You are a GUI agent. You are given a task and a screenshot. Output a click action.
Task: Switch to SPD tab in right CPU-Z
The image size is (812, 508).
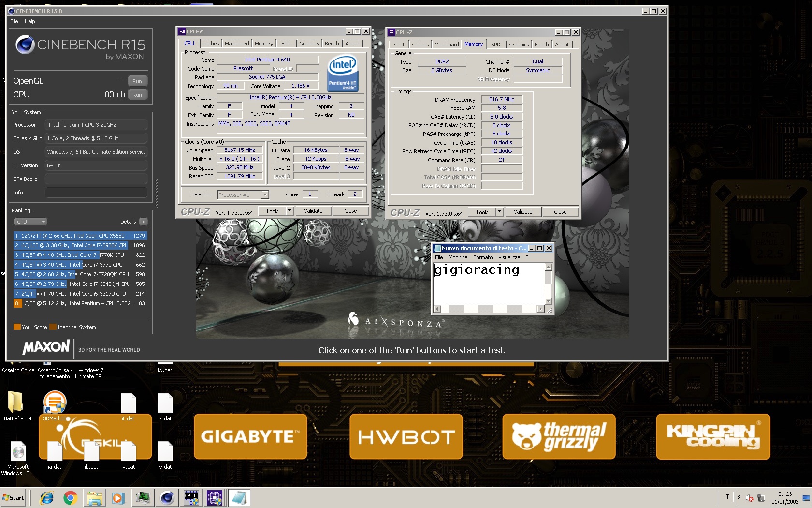click(x=496, y=45)
